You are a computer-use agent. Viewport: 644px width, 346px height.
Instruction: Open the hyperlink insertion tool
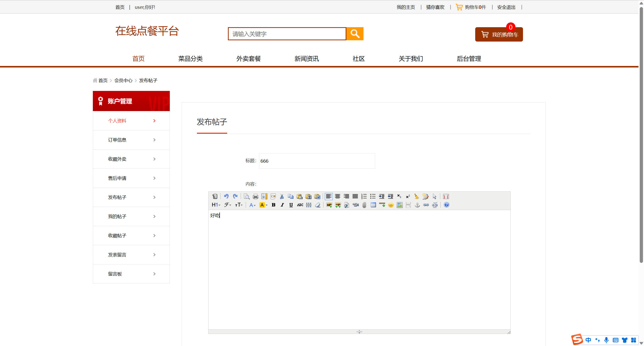pos(426,205)
